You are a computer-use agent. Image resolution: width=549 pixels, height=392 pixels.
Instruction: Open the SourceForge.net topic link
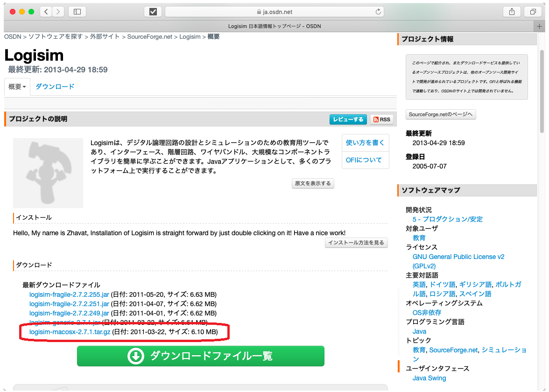coord(453,350)
